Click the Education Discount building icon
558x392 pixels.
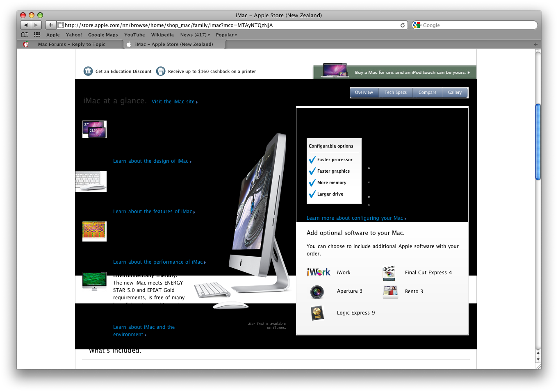point(88,71)
